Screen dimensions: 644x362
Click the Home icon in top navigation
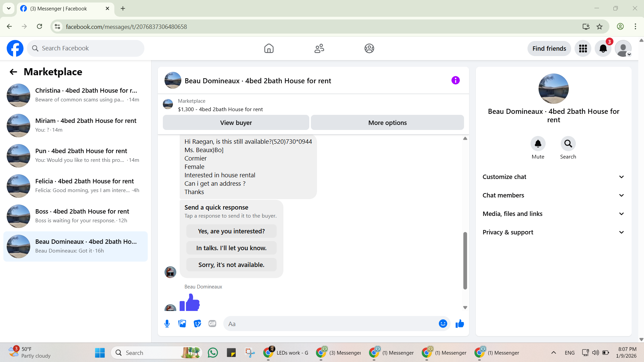pos(269,48)
